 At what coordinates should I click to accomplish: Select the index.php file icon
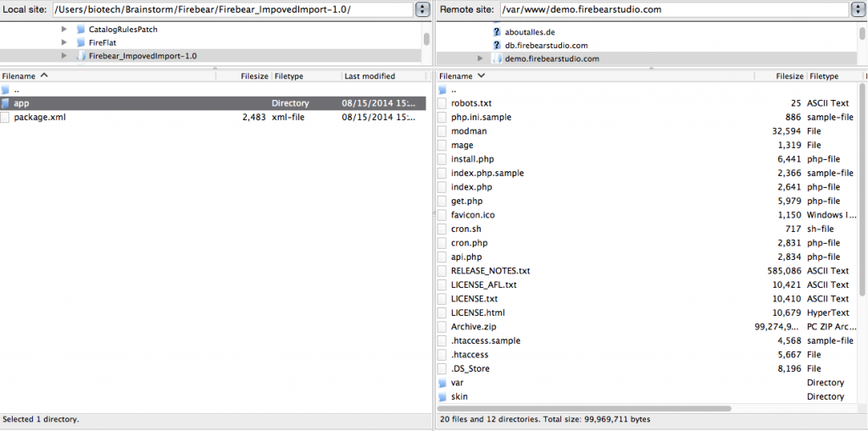pyautogui.click(x=442, y=187)
